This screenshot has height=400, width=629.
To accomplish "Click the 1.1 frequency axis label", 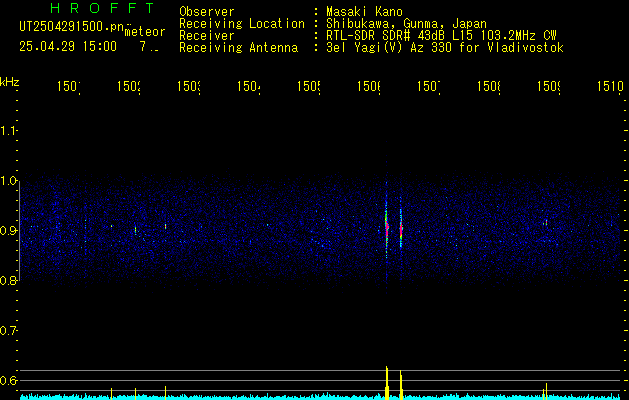I will tap(8, 131).
